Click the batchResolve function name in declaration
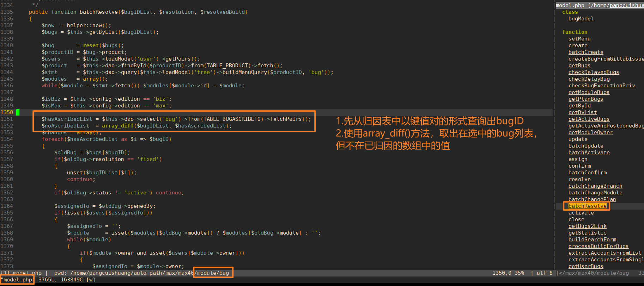 [98, 12]
